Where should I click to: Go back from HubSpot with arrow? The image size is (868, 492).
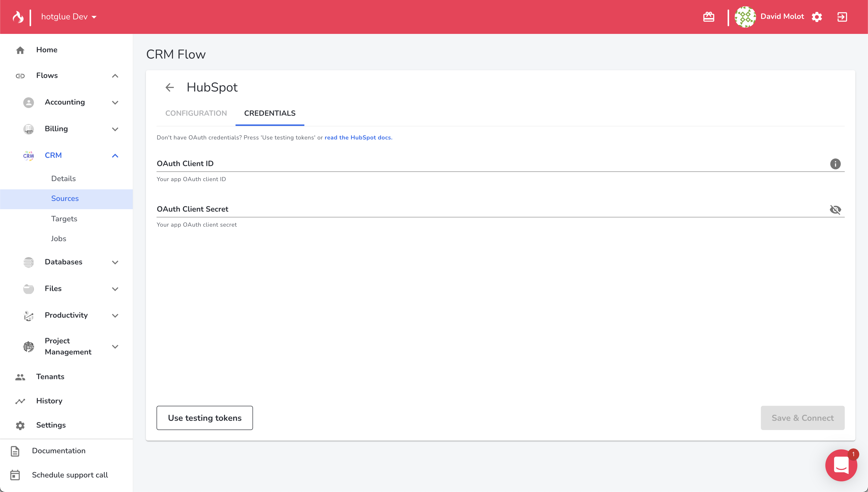tap(170, 87)
